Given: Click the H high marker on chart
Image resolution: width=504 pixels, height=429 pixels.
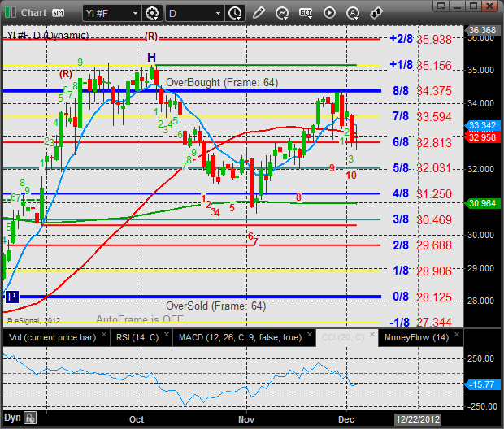Looking at the screenshot, I should (x=151, y=58).
